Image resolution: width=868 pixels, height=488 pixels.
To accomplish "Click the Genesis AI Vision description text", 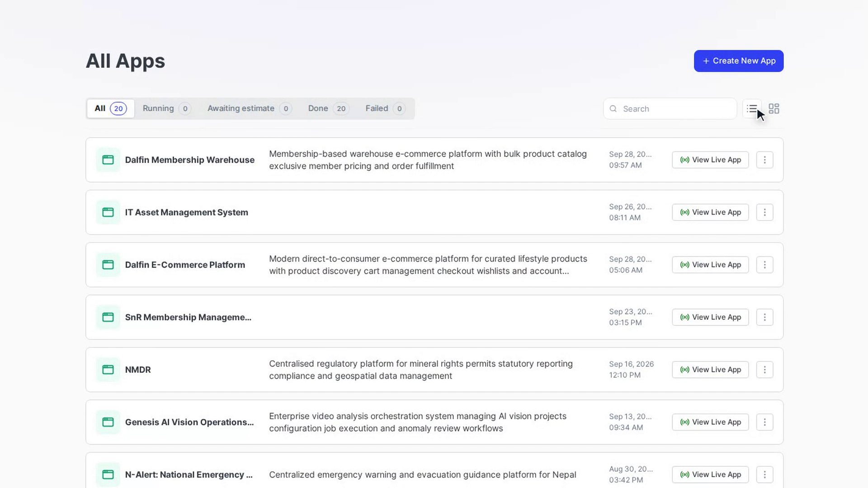I will (x=418, y=422).
